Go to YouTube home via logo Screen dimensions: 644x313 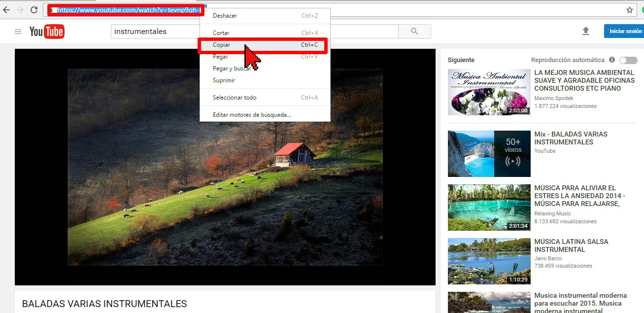click(x=47, y=32)
